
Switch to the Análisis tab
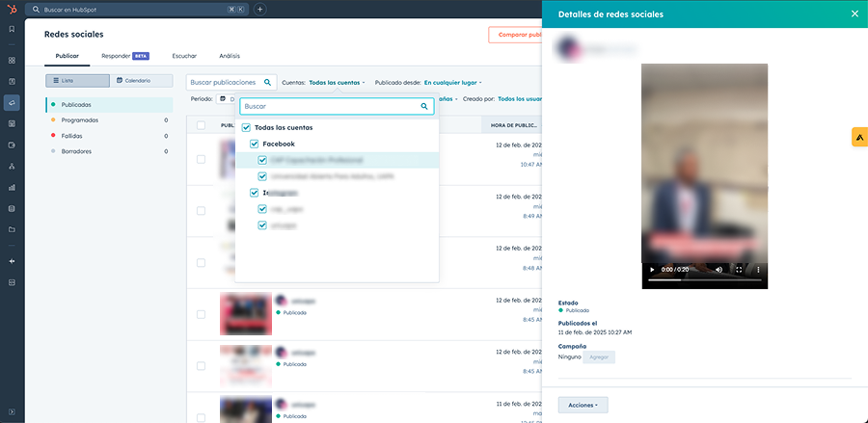(x=230, y=56)
